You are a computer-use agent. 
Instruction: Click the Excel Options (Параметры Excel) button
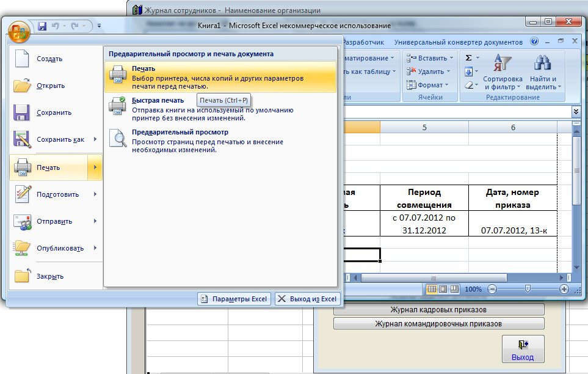[x=234, y=299]
